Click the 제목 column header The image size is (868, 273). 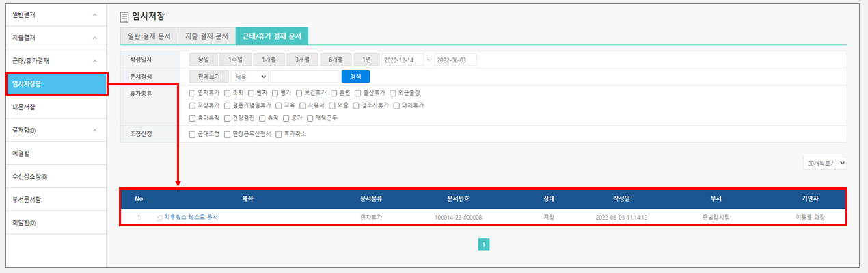click(247, 199)
